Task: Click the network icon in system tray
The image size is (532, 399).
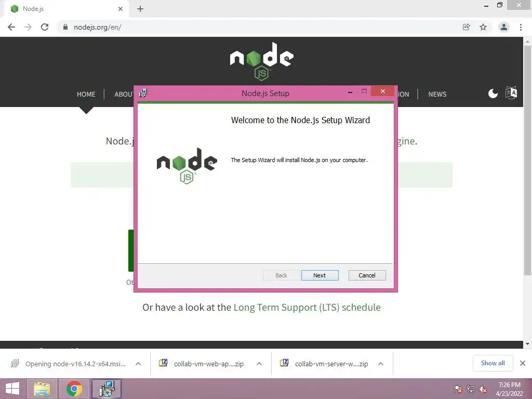Action: pos(471,389)
